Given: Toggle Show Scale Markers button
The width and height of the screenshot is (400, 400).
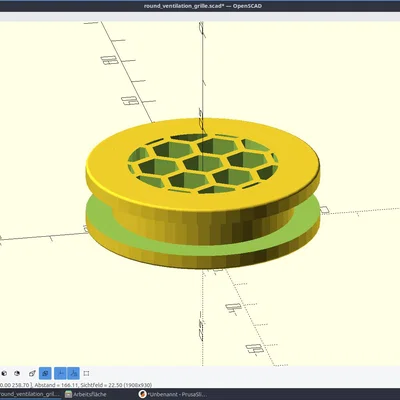Looking at the screenshot, I should pyautogui.click(x=73, y=373).
